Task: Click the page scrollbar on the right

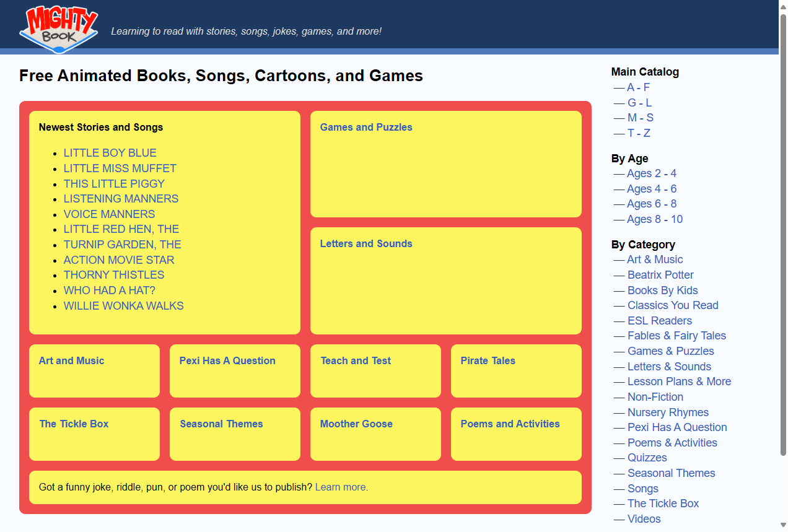Action: click(783, 266)
